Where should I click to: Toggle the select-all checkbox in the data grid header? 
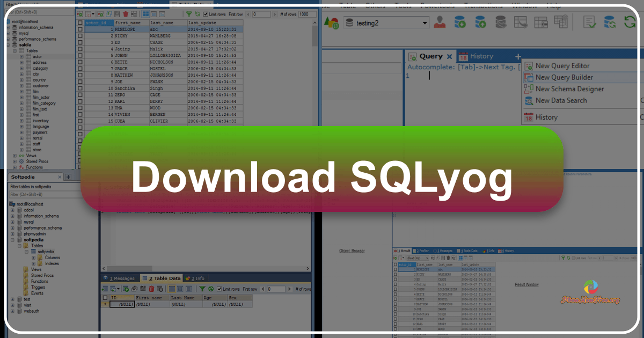[x=79, y=23]
